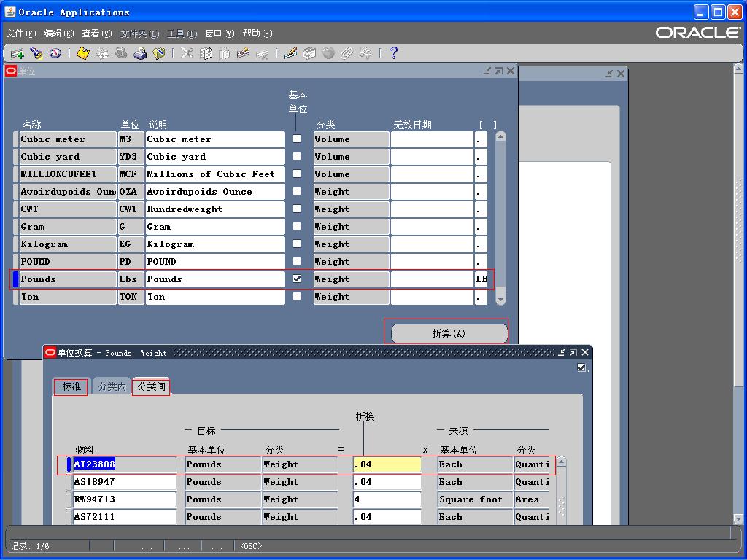Click the Folder Tools toolbar icon
The height and width of the screenshot is (560, 747).
point(366,53)
